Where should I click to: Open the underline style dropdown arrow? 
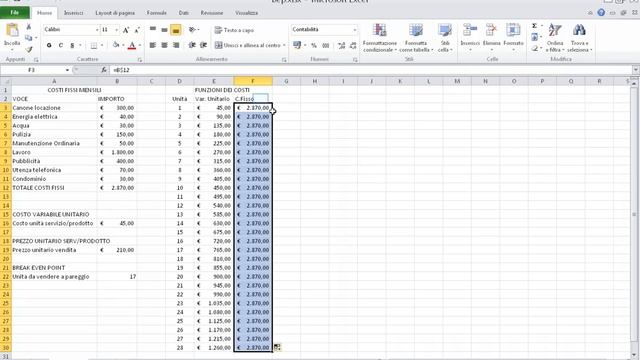(x=80, y=45)
